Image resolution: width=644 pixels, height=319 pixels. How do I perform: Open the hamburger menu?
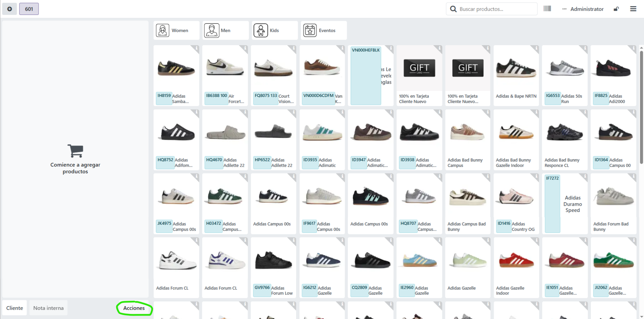(633, 9)
